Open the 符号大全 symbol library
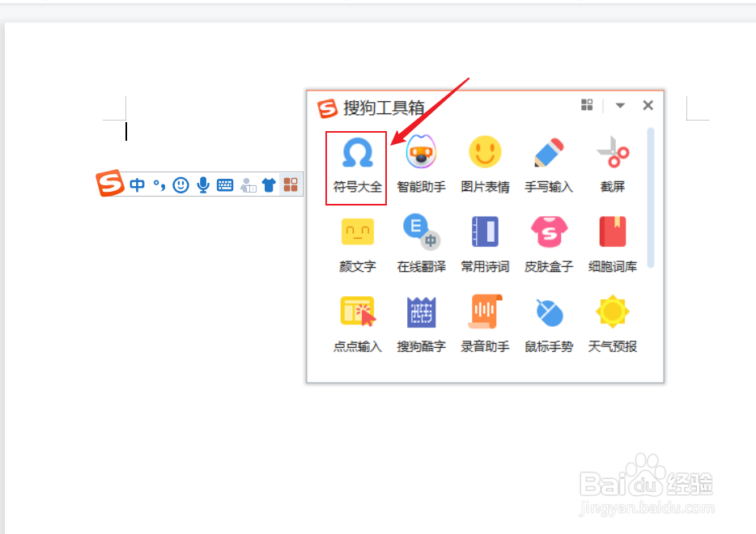This screenshot has height=534, width=756. [x=357, y=166]
